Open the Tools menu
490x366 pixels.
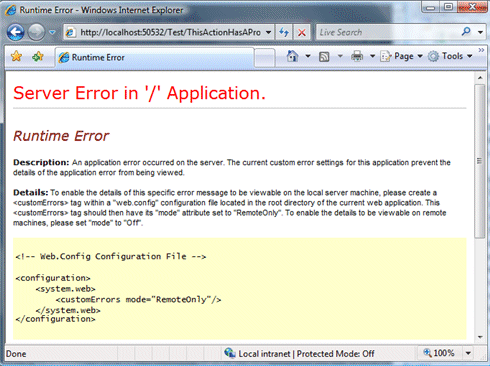(x=450, y=56)
